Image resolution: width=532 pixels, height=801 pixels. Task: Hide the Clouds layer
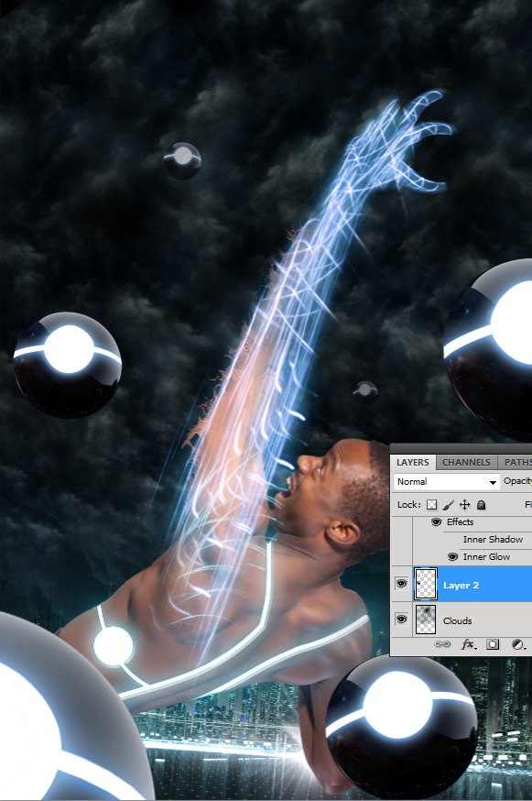point(402,620)
